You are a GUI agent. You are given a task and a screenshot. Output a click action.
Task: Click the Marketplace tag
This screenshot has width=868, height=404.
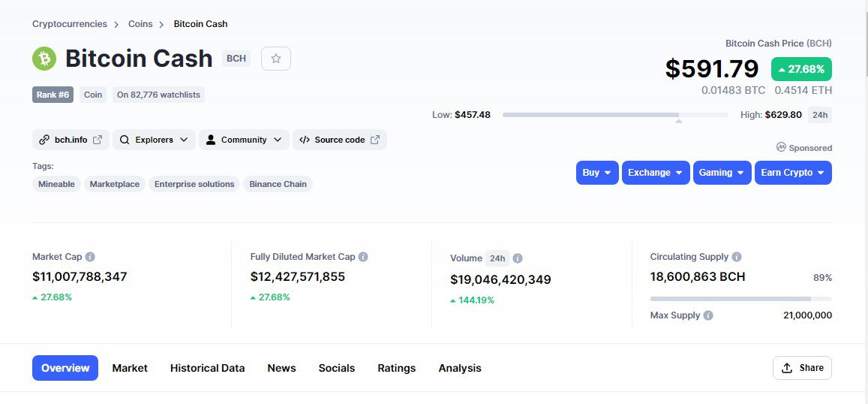click(x=115, y=184)
